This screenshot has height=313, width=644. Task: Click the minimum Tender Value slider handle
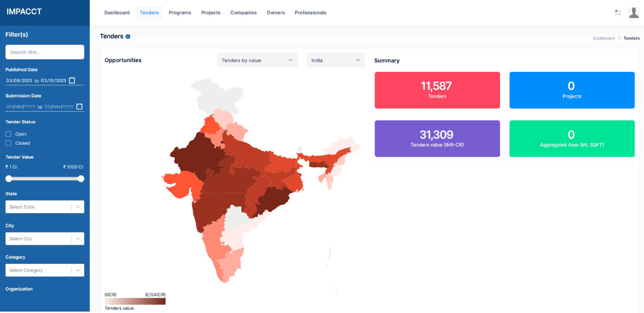[x=9, y=179]
